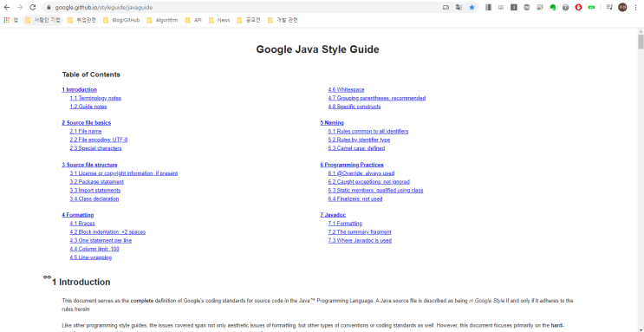
Task: Open the 6.1 @Override: always used link
Action: click(x=361, y=173)
